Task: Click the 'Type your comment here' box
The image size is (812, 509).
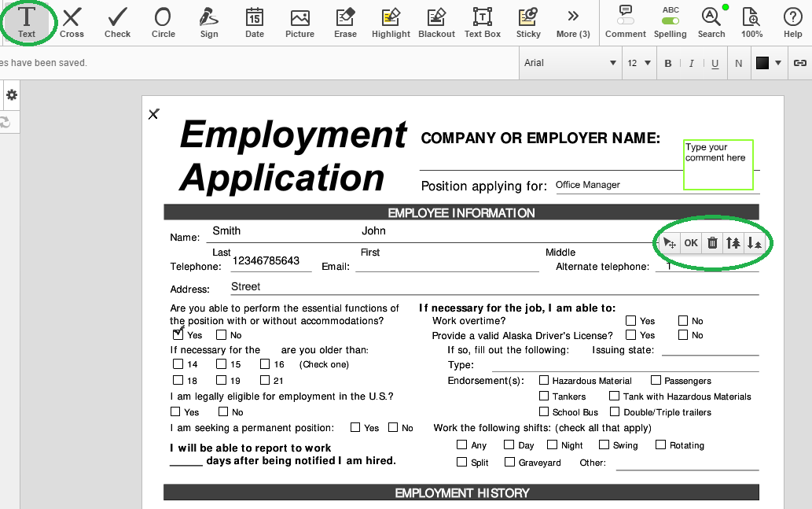Action: tap(718, 164)
